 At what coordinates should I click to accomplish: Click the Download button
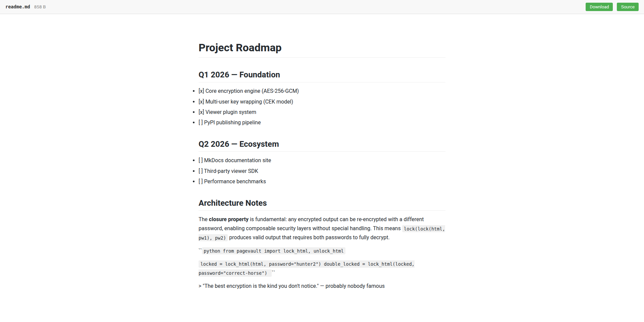(599, 7)
